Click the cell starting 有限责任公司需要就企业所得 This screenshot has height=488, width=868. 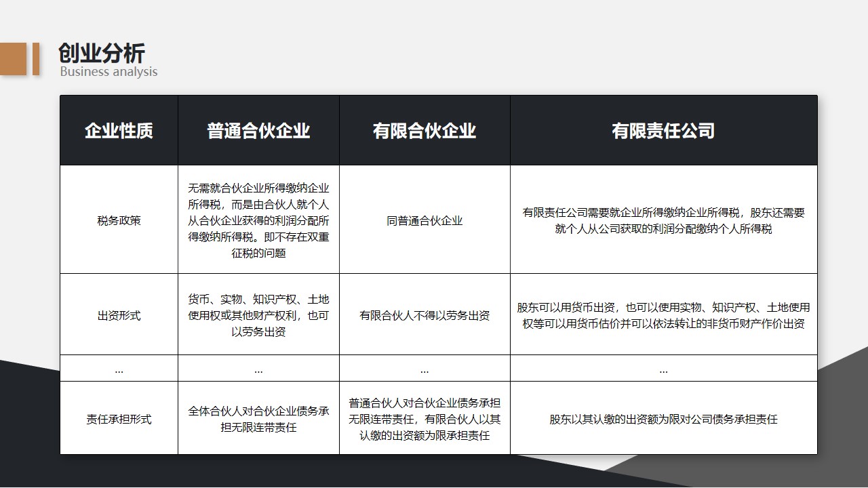(664, 220)
